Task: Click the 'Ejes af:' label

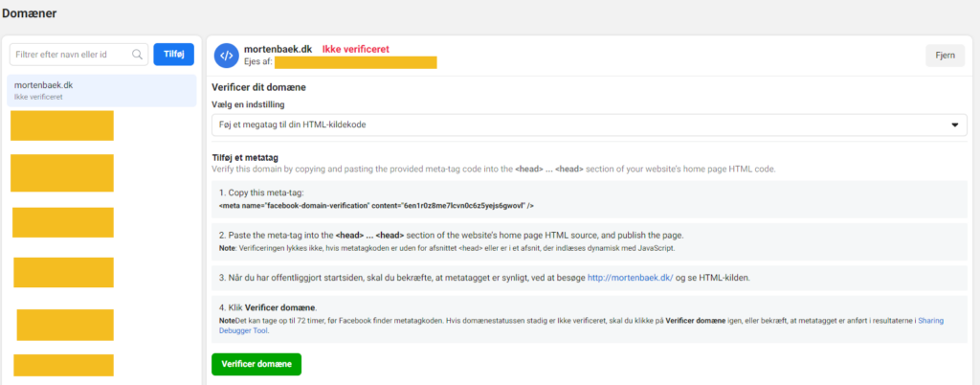Action: 257,62
